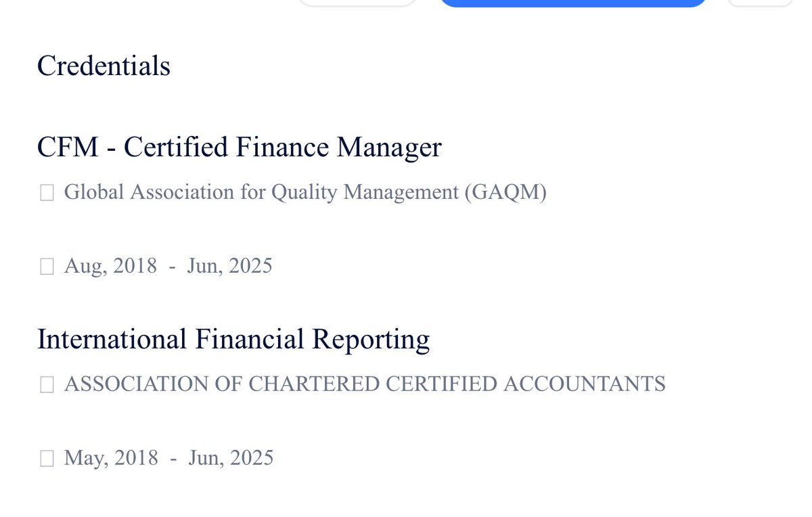812x517 pixels.
Task: Click the (GAQM) abbreviation
Action: point(505,192)
